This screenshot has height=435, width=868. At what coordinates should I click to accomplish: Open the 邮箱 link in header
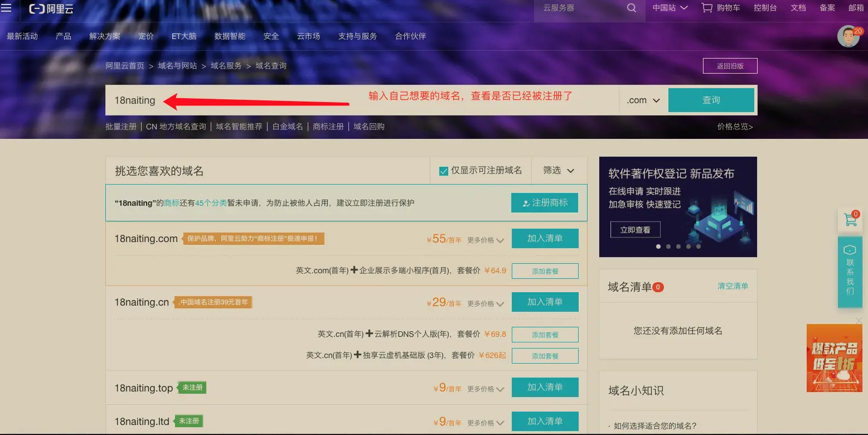tap(856, 8)
